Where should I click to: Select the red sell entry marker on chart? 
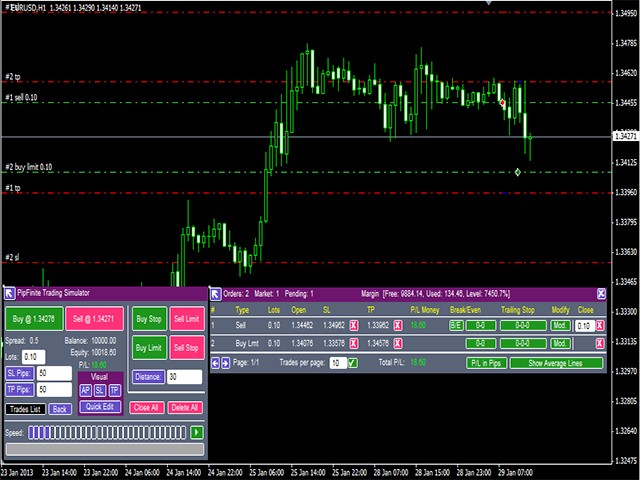pyautogui.click(x=502, y=102)
